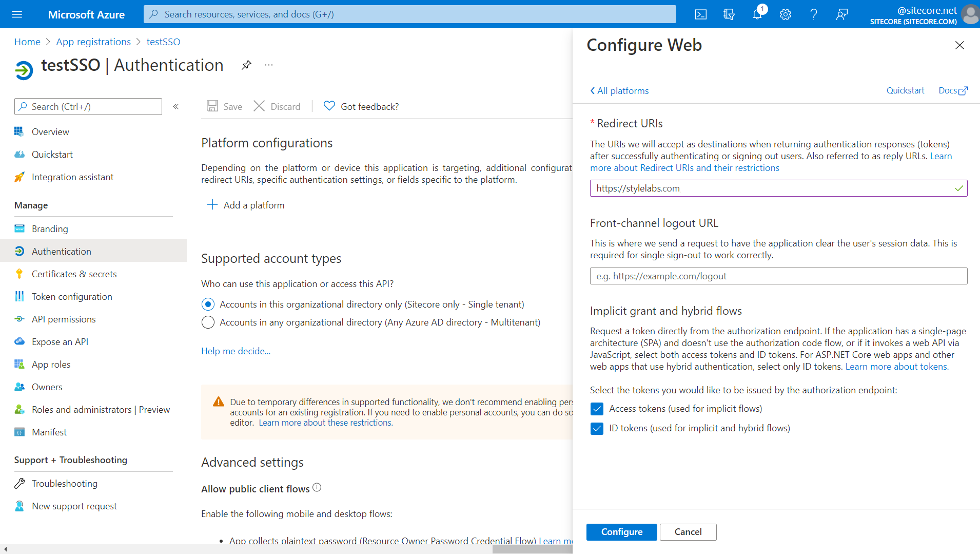The height and width of the screenshot is (554, 980).
Task: Click the Configure button
Action: tap(621, 532)
